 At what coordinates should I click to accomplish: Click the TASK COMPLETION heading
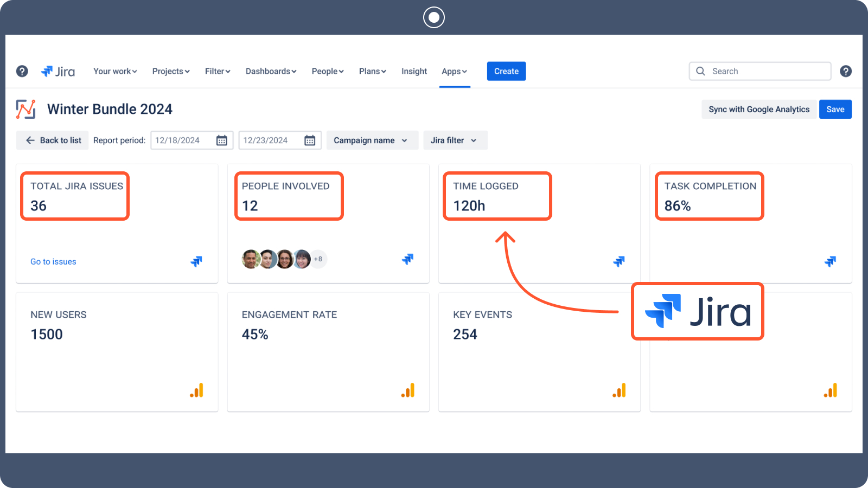pyautogui.click(x=711, y=186)
